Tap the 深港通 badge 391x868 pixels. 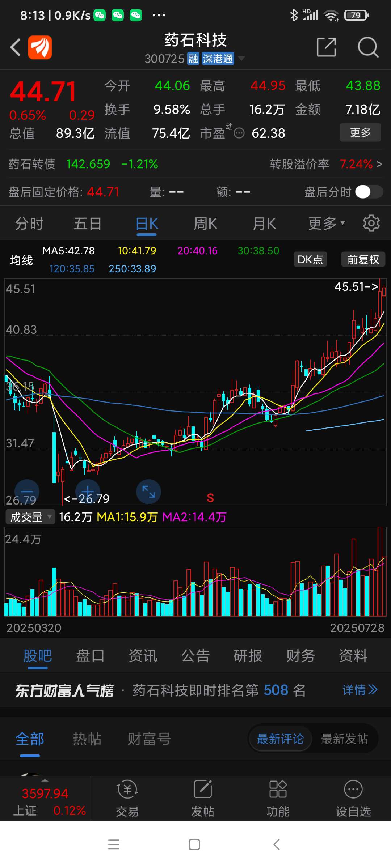[x=218, y=59]
